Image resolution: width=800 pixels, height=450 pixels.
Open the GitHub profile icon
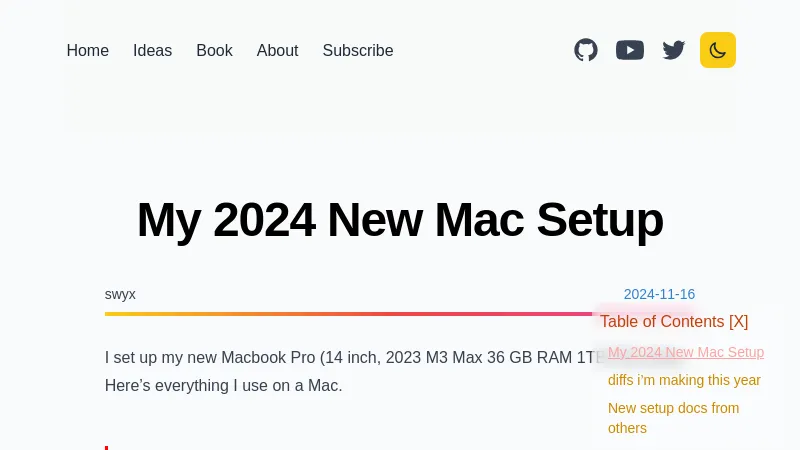tap(586, 50)
